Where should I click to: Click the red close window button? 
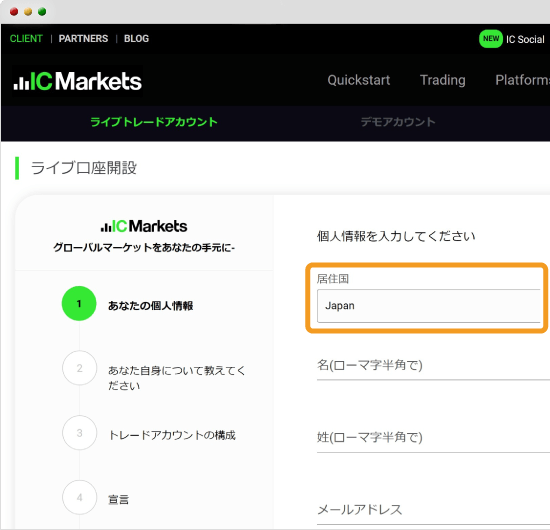14,12
